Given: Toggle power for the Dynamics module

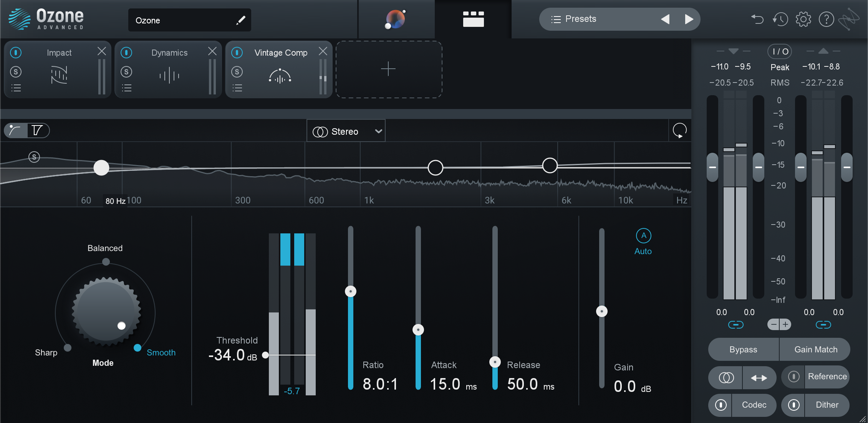Looking at the screenshot, I should (x=126, y=52).
